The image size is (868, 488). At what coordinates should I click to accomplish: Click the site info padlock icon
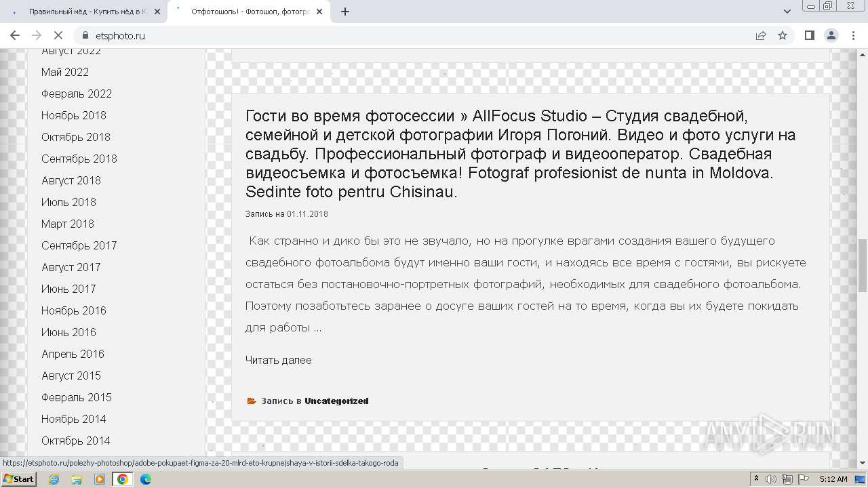point(85,35)
